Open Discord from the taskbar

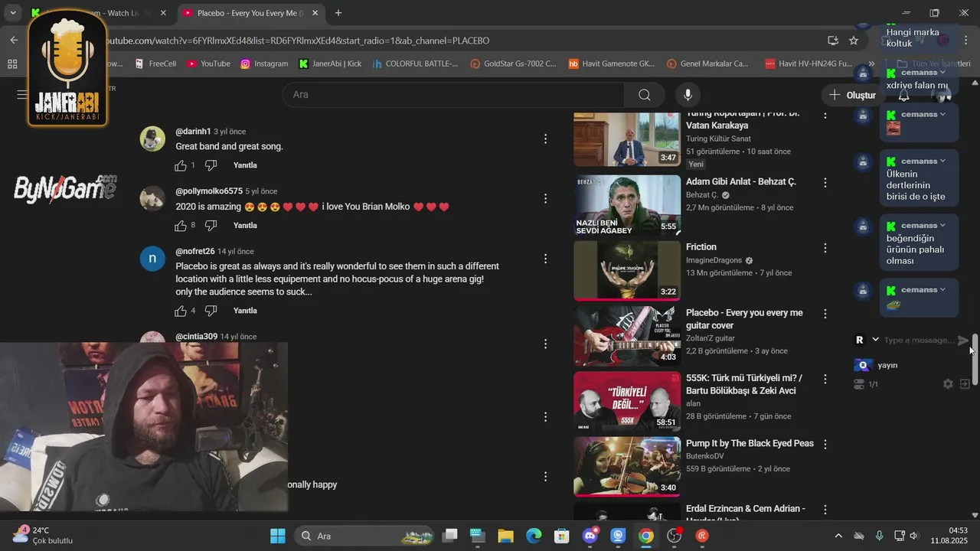(x=590, y=536)
